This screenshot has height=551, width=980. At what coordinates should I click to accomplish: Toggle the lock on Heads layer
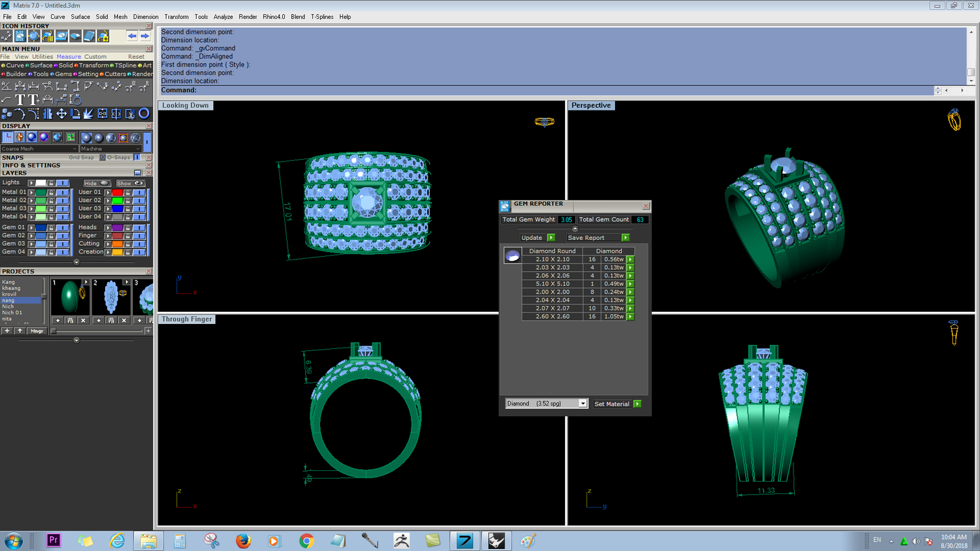click(x=128, y=228)
